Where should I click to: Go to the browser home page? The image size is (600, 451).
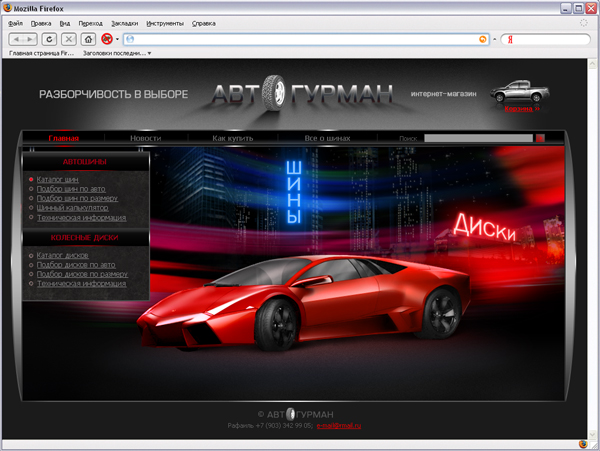pos(89,39)
